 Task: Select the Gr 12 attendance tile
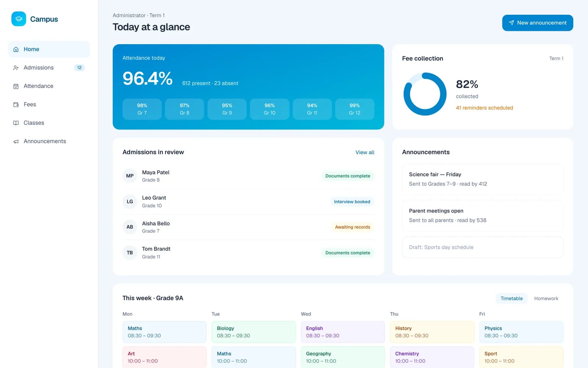pyautogui.click(x=355, y=109)
